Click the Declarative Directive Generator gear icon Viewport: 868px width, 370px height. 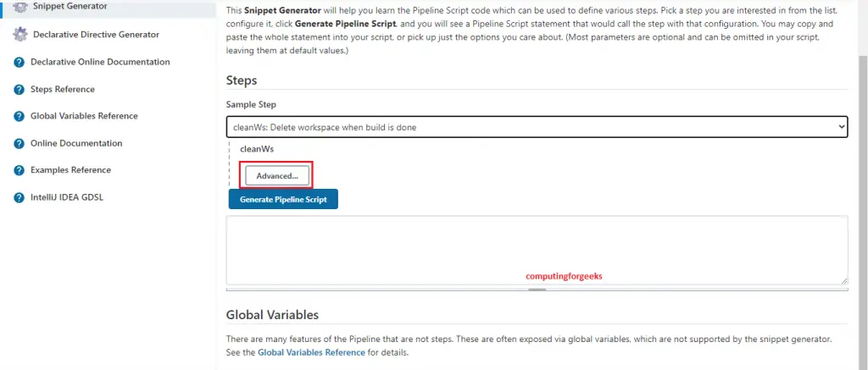(x=20, y=34)
